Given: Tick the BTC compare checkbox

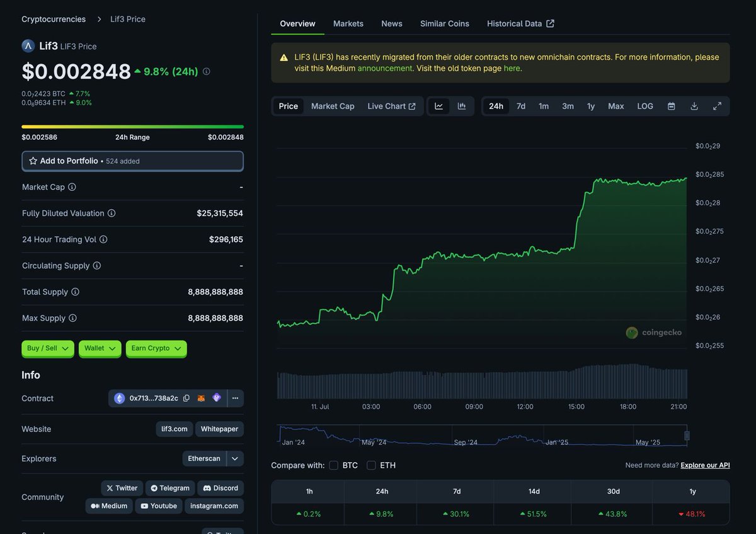Looking at the screenshot, I should coord(334,465).
